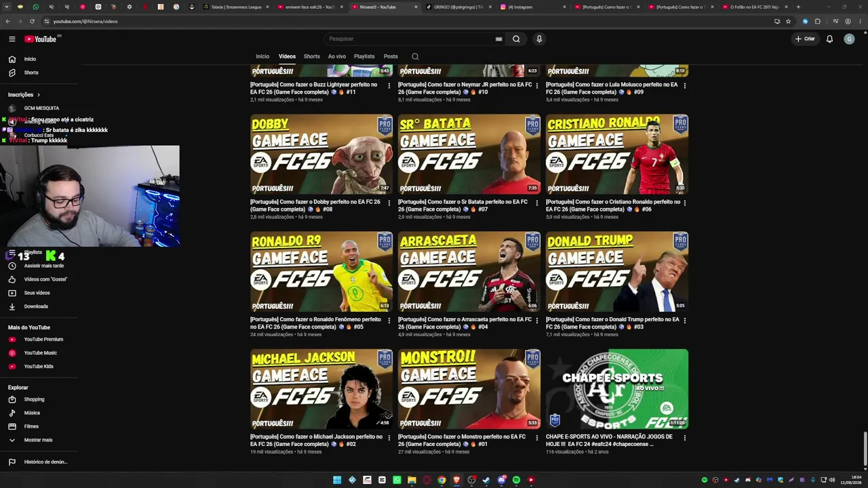Click the browser address bar URL
Screen dimensions: 868x488
(85, 21)
